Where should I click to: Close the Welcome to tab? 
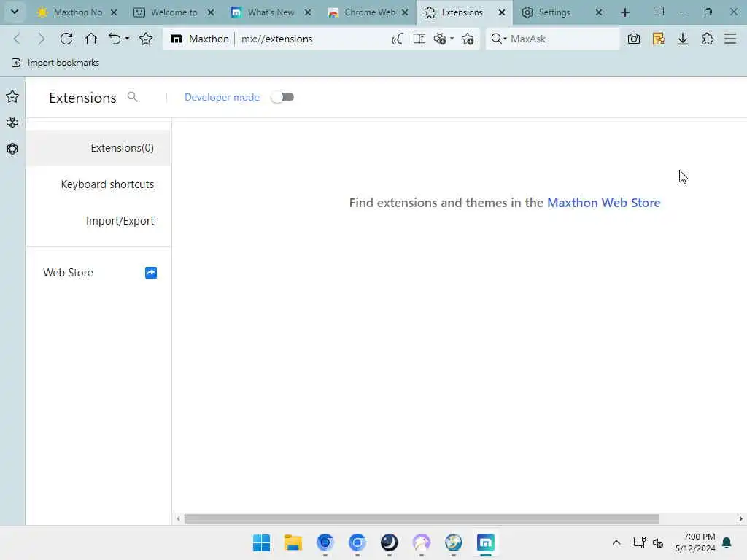click(x=211, y=12)
